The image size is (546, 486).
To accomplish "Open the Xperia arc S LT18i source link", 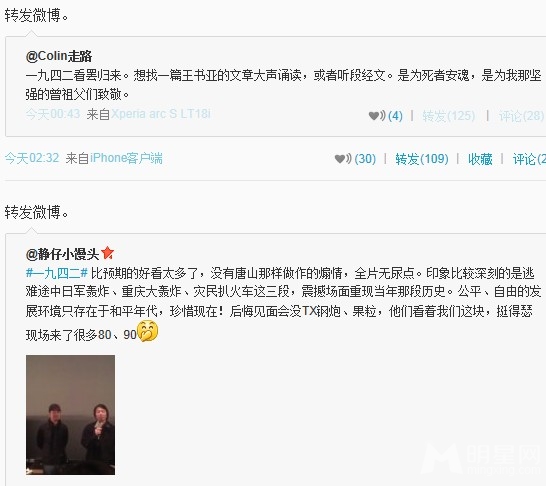I will pyautogui.click(x=161, y=114).
